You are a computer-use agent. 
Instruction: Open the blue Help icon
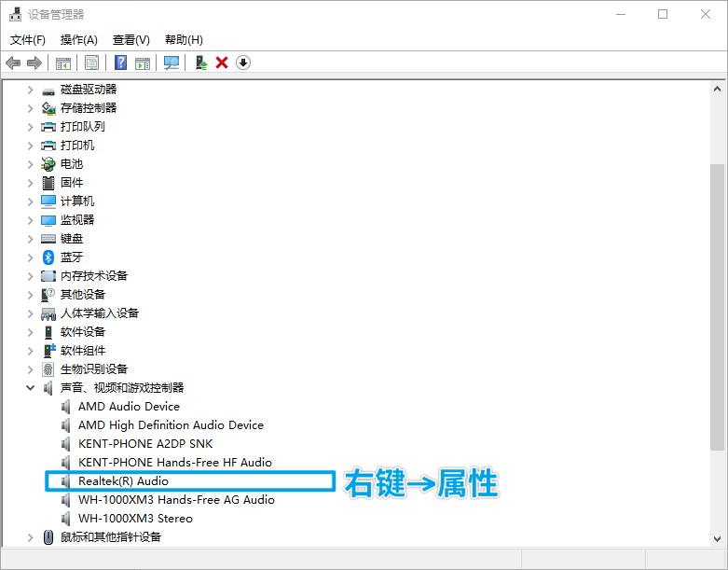coord(121,63)
